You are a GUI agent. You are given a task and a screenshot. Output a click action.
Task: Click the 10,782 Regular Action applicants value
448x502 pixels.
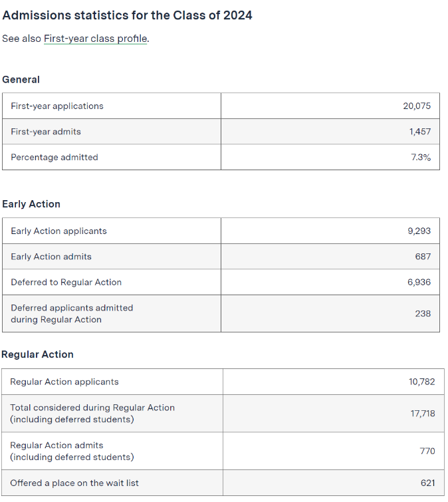click(421, 382)
